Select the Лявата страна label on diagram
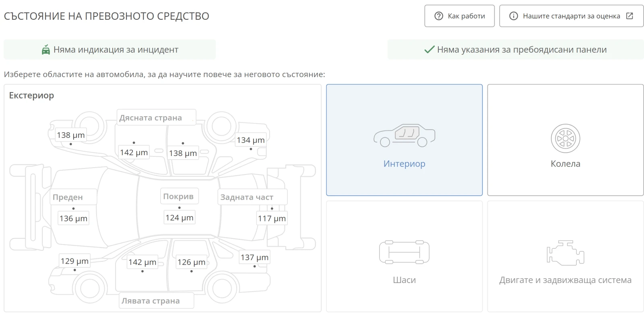644x318 pixels. tap(151, 301)
